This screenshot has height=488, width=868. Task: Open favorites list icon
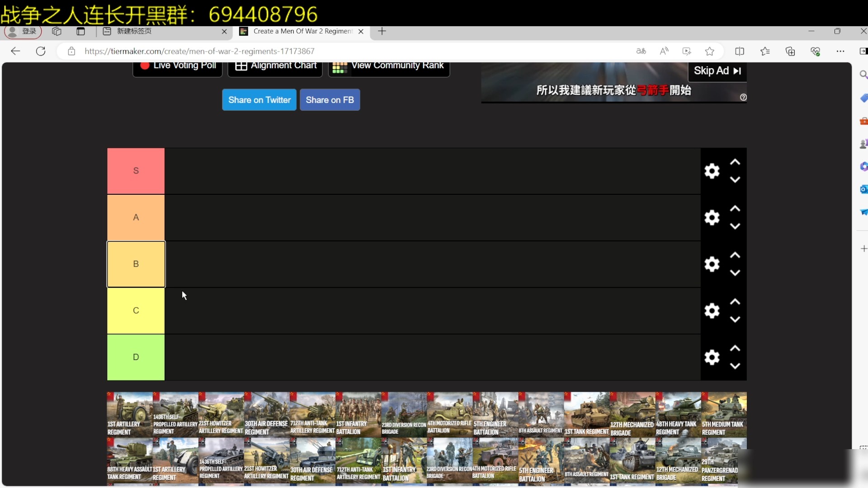pos(765,51)
